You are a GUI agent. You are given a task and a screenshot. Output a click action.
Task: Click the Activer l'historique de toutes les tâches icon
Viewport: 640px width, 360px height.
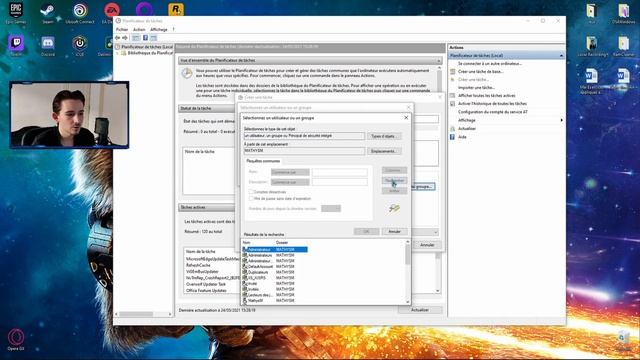[452, 104]
